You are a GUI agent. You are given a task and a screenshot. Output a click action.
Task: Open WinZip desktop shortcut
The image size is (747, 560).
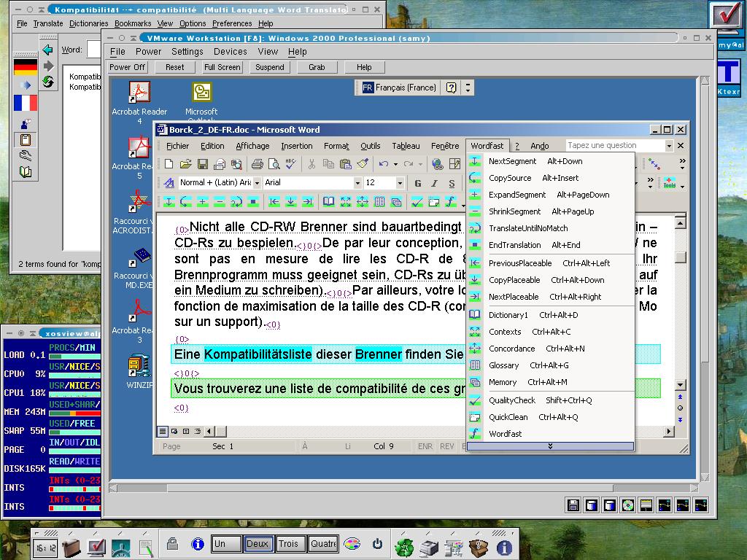tap(139, 371)
